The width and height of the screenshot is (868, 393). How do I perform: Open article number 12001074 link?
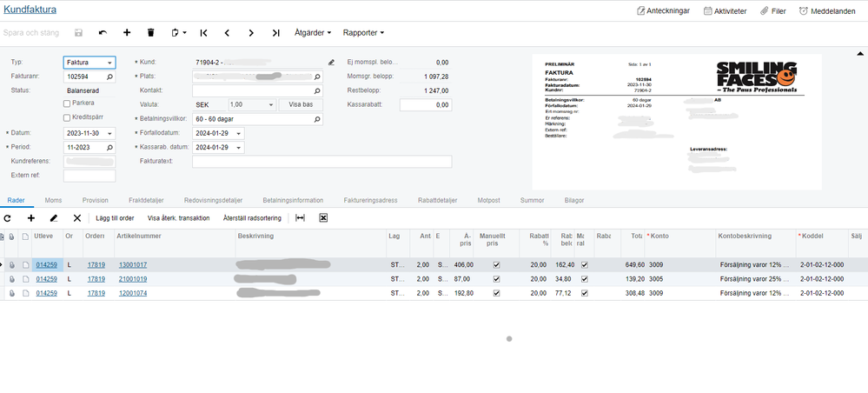click(x=133, y=293)
